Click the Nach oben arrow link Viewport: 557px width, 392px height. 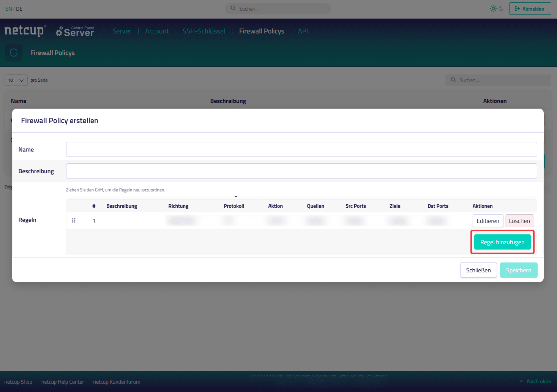(535, 381)
